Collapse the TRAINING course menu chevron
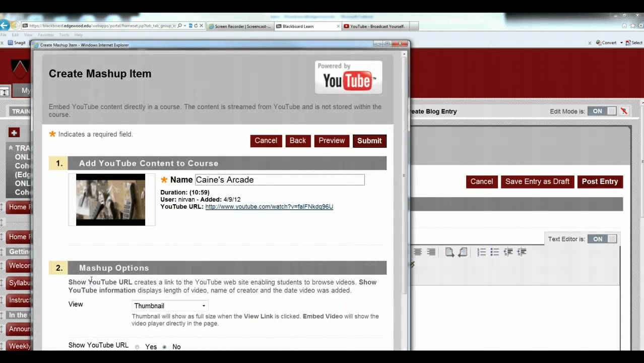Viewport: 644px width, 363px height. pyautogui.click(x=11, y=148)
